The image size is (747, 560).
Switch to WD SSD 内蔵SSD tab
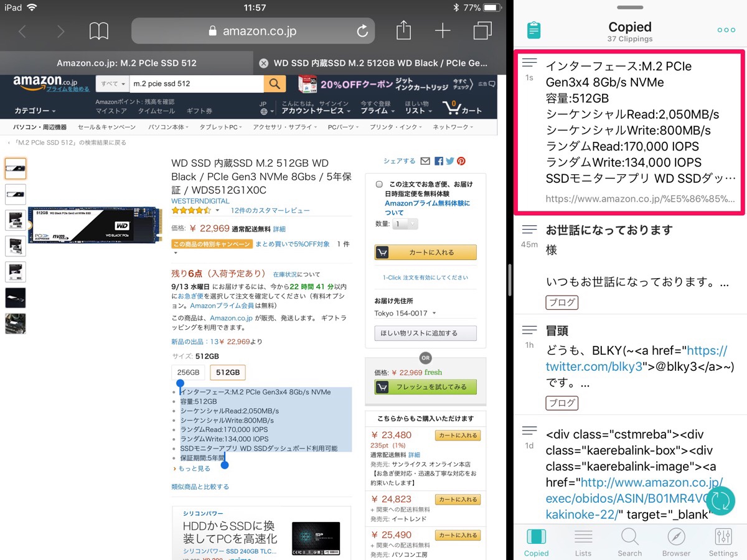tap(381, 63)
